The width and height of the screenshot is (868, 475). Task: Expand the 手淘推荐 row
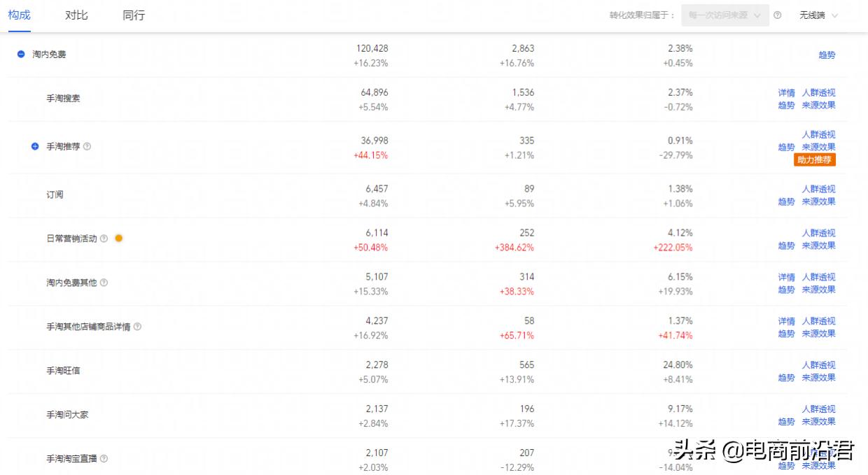click(x=35, y=146)
